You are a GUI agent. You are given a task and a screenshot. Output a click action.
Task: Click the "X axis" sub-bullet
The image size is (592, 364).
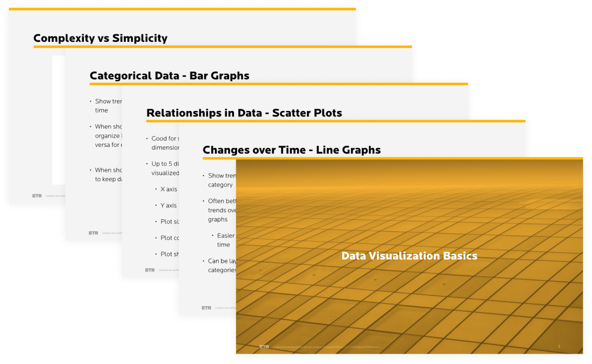[168, 189]
